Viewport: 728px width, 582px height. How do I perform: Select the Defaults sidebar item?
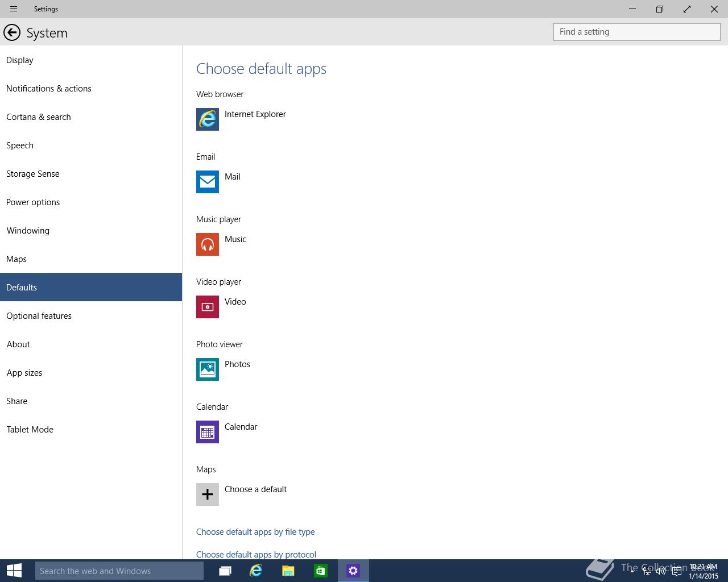(x=91, y=287)
